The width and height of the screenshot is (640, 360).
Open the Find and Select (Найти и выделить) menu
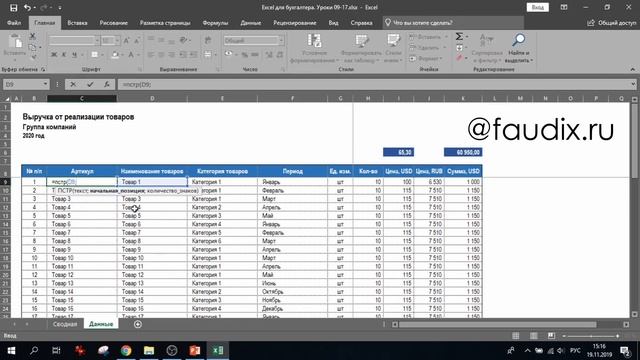[x=518, y=48]
